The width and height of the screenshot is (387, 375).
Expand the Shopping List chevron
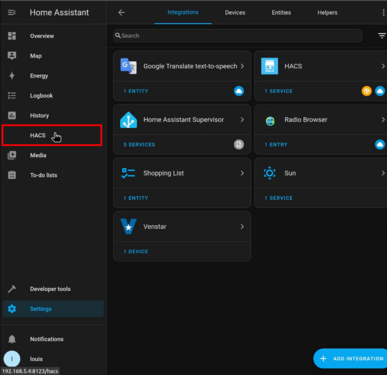pos(242,173)
